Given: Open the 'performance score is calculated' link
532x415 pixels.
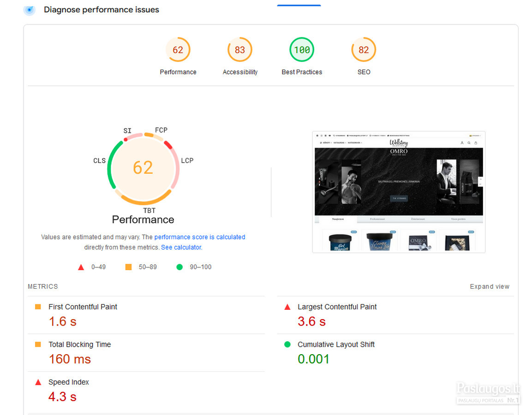Looking at the screenshot, I should (199, 237).
